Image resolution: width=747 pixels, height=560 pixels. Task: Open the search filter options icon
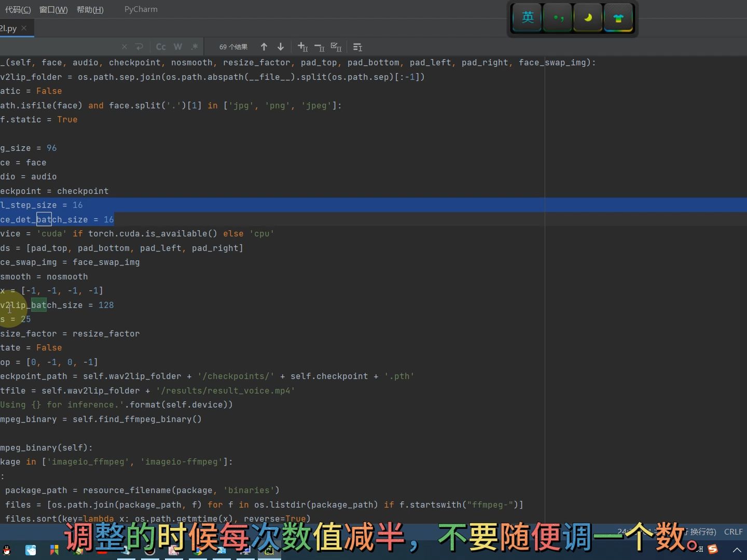(357, 47)
